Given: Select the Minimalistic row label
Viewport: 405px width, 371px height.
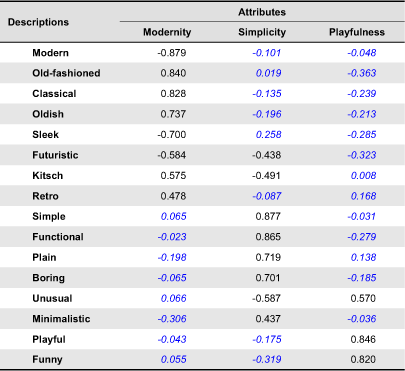Looking at the screenshot, I should (x=61, y=319).
